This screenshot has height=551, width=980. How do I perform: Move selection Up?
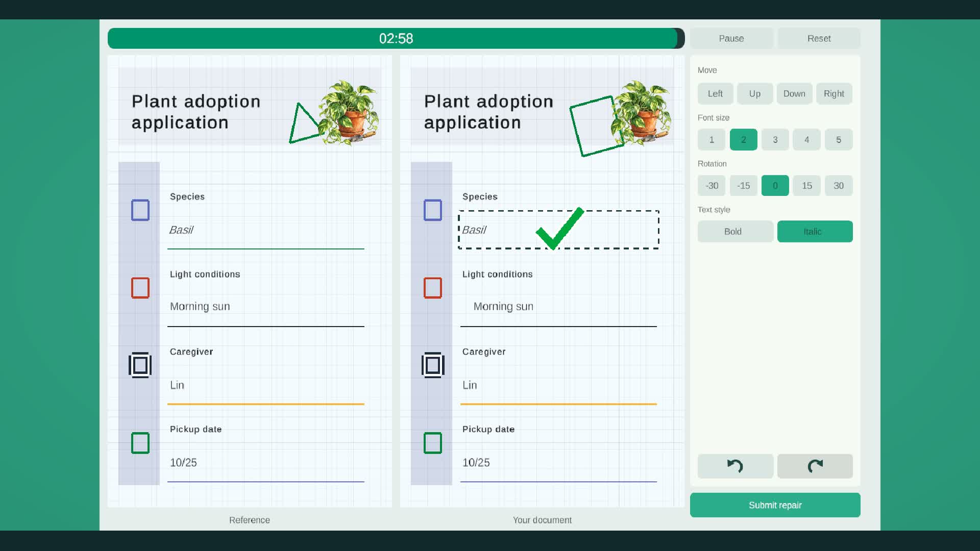[755, 94]
